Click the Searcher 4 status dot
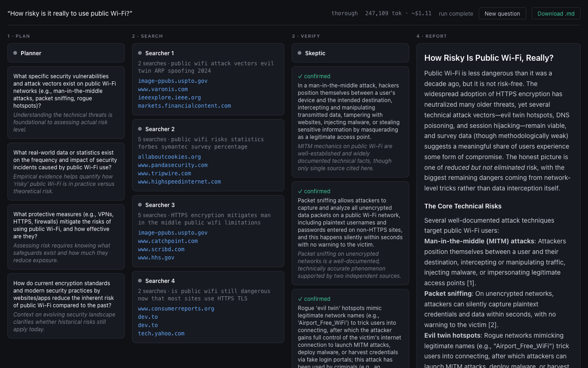Screen dimensions: 588x368 click(140, 281)
